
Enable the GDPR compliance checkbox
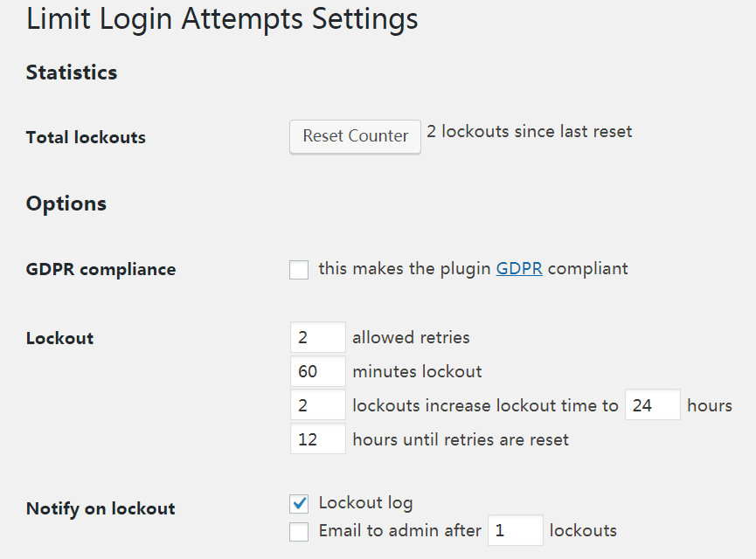299,270
